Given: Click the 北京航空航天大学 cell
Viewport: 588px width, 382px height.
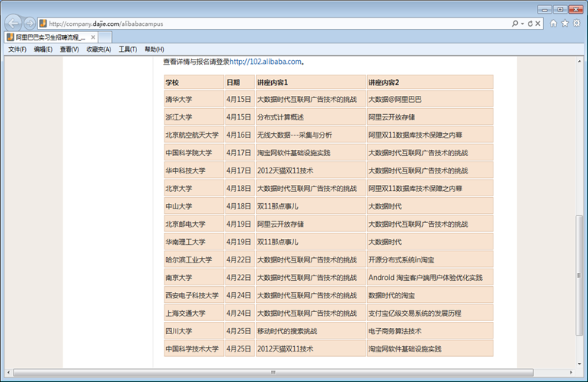Looking at the screenshot, I should point(194,135).
